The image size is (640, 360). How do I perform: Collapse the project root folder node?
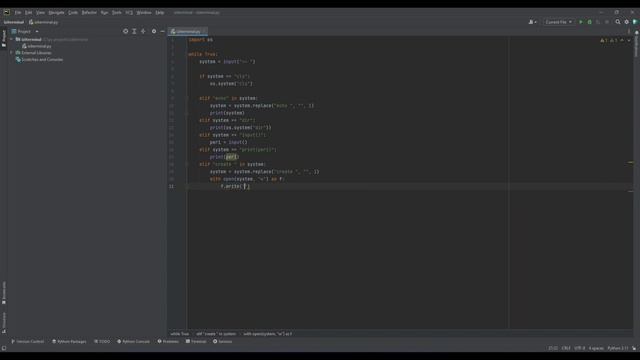point(11,40)
